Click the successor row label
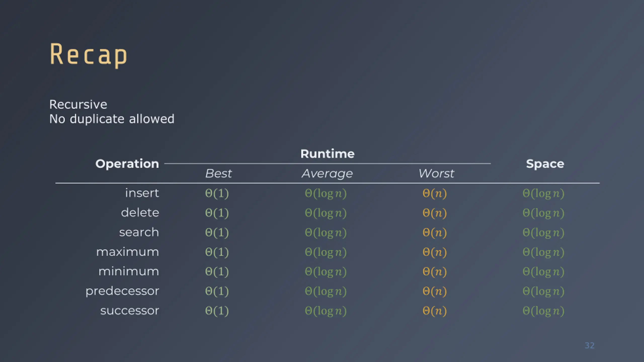The width and height of the screenshot is (644, 362). [130, 311]
